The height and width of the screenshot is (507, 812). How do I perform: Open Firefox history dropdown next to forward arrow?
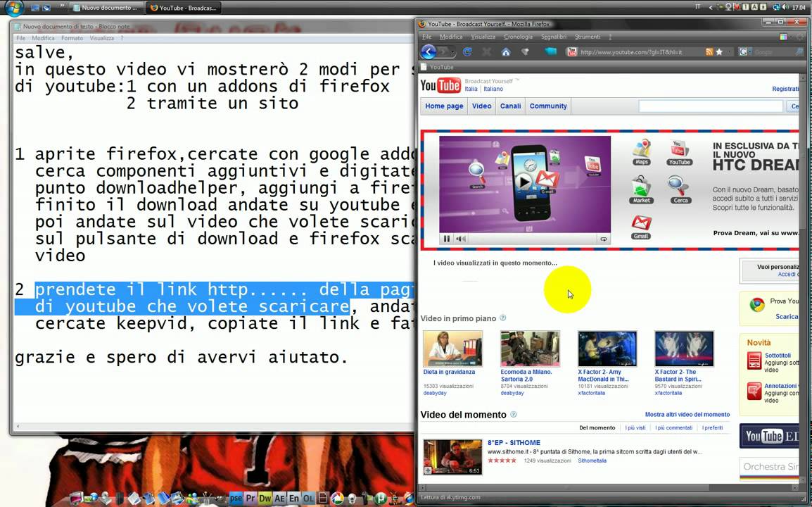[453, 52]
